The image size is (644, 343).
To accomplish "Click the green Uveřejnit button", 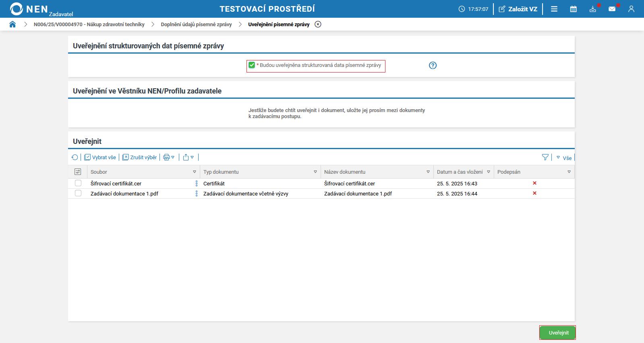I will click(x=557, y=333).
